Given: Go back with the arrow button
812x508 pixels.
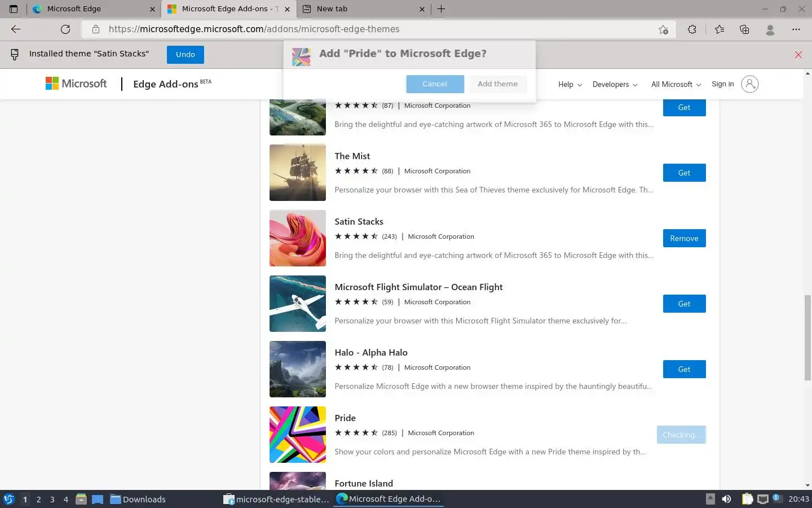Looking at the screenshot, I should (16, 29).
